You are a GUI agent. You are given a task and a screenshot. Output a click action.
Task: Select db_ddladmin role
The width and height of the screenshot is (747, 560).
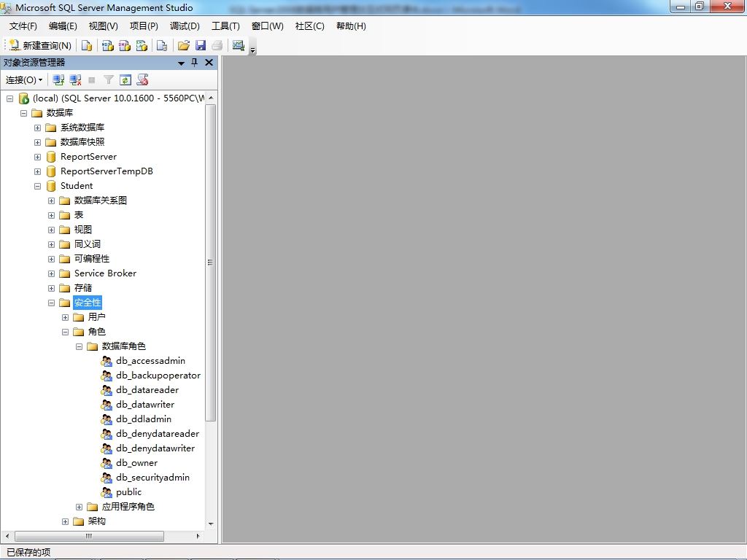pyautogui.click(x=144, y=419)
